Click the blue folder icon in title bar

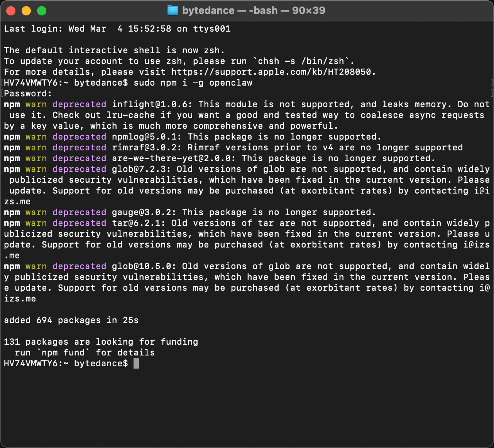coord(173,10)
